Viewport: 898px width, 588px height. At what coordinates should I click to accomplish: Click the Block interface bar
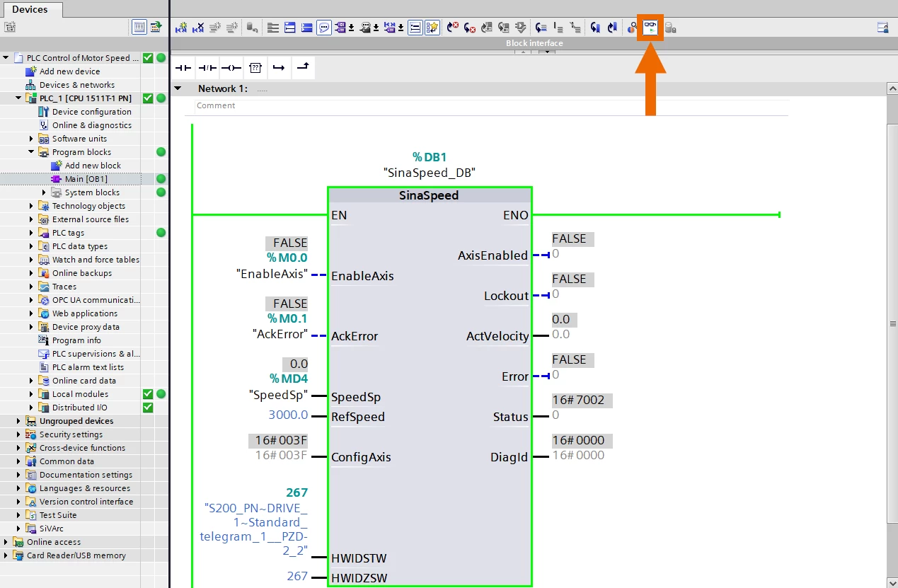534,43
